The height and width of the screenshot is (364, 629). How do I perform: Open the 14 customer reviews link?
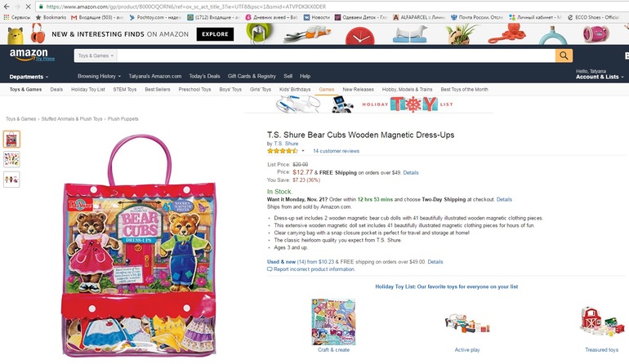tap(336, 151)
